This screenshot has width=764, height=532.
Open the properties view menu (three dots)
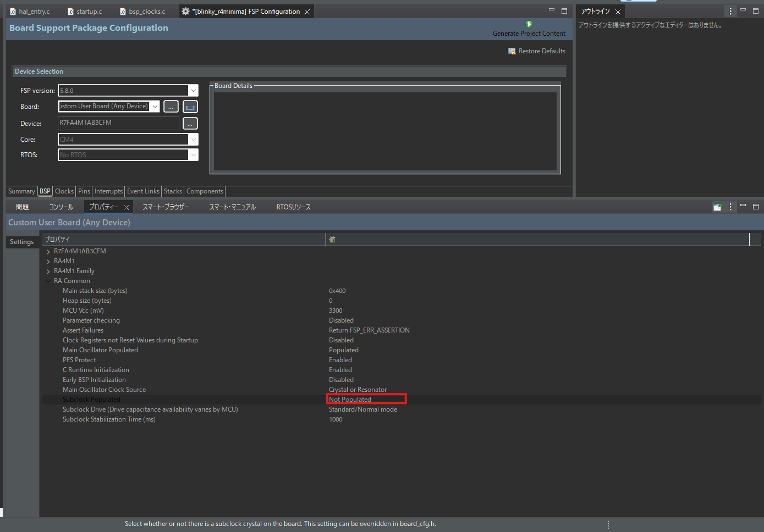tap(730, 207)
